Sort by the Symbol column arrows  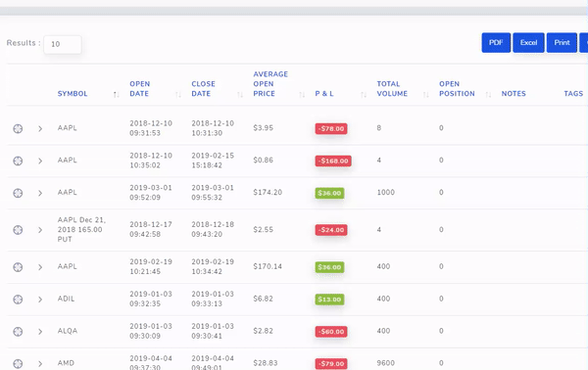(x=117, y=94)
